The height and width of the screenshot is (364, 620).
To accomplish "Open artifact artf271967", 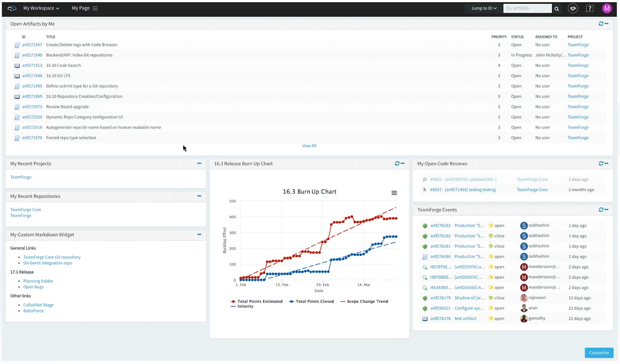I will pyautogui.click(x=32, y=45).
